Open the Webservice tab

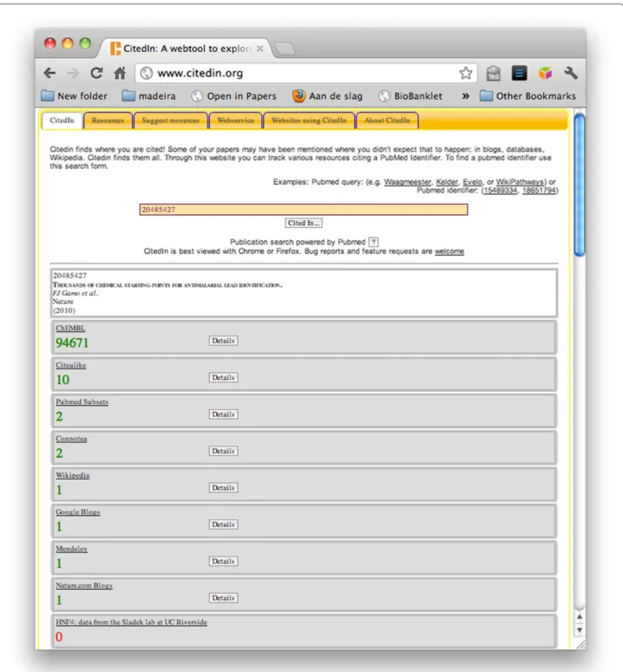pyautogui.click(x=235, y=121)
